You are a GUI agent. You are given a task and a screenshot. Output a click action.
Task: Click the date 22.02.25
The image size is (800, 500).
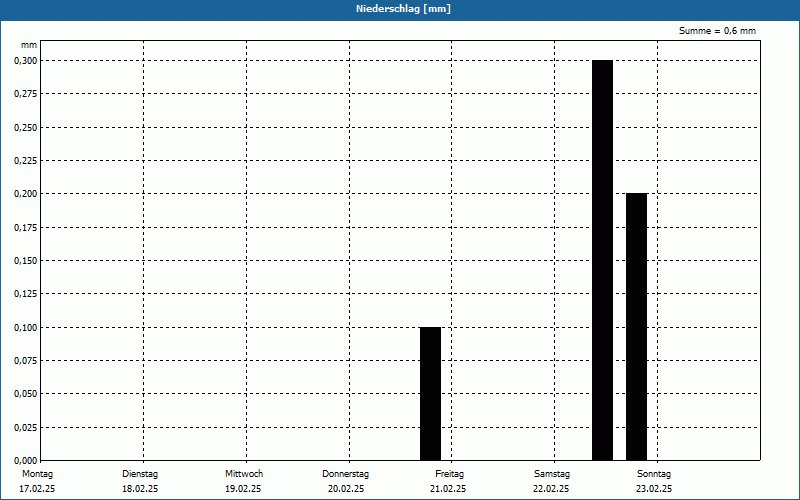(x=551, y=489)
